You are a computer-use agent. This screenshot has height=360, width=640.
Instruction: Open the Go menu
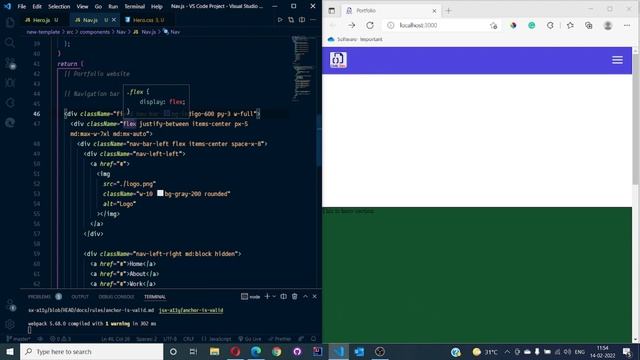(x=98, y=7)
